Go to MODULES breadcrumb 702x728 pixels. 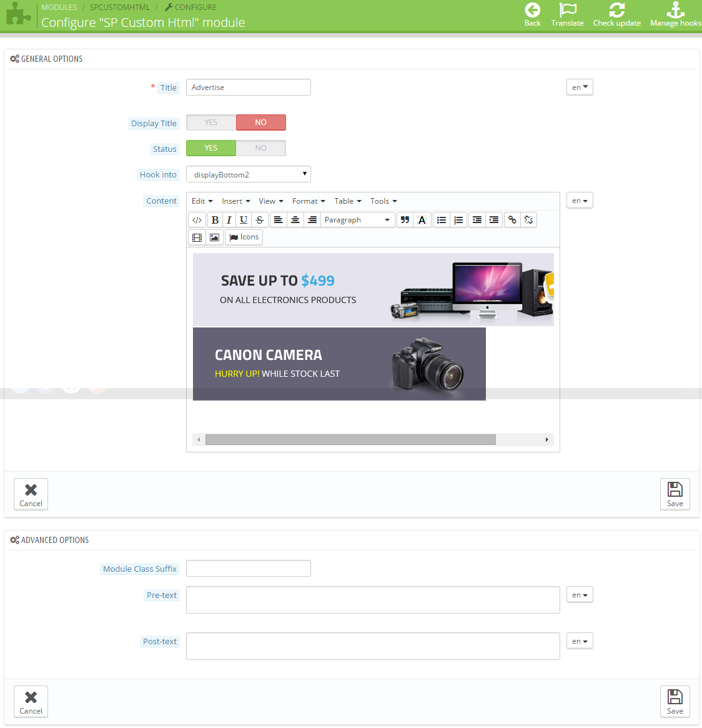[x=59, y=7]
